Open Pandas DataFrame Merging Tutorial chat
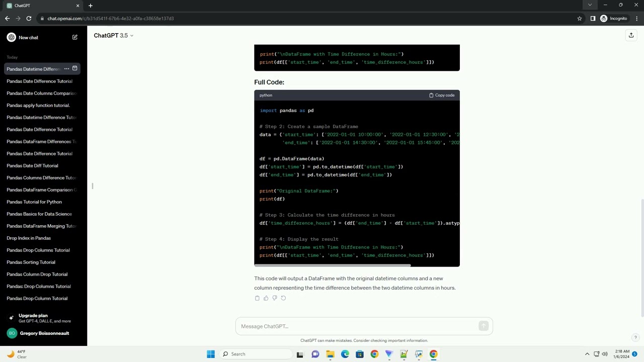Screen dimensions: 644x362 (41, 226)
